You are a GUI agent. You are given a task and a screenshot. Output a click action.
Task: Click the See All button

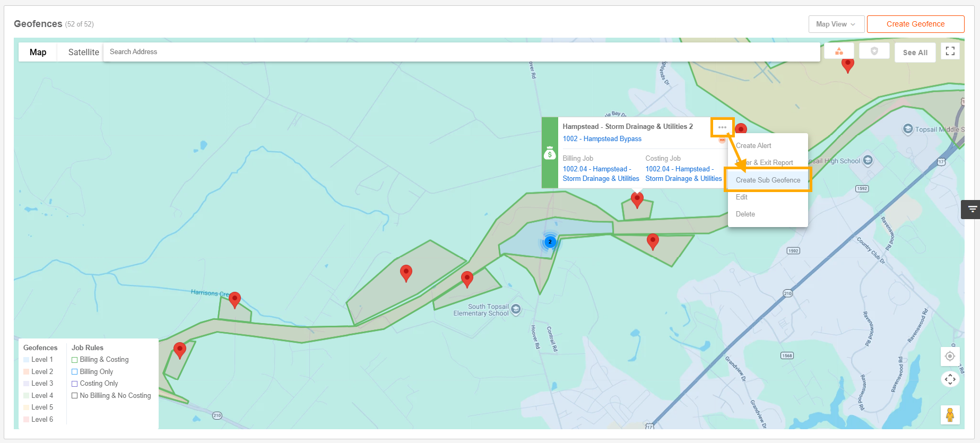(915, 53)
